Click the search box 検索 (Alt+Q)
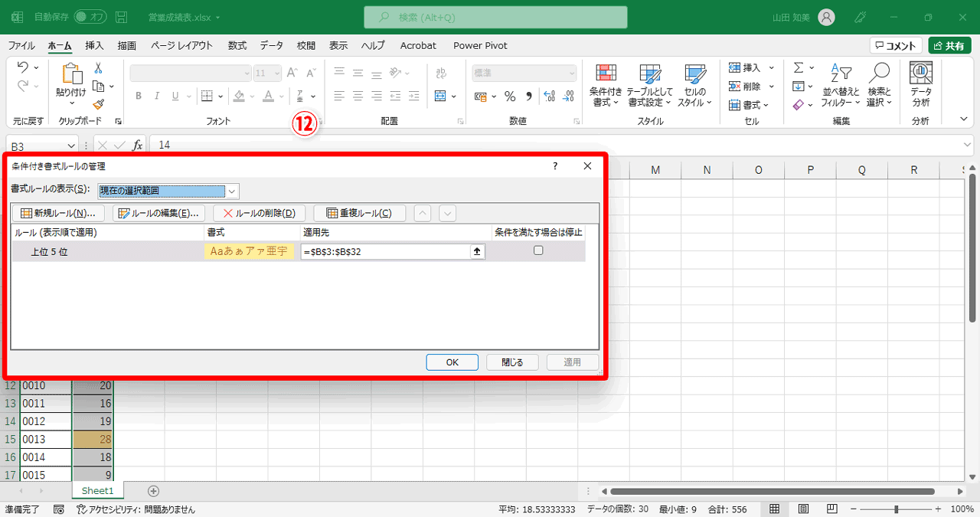Viewport: 980px width, 517px height. tap(495, 17)
